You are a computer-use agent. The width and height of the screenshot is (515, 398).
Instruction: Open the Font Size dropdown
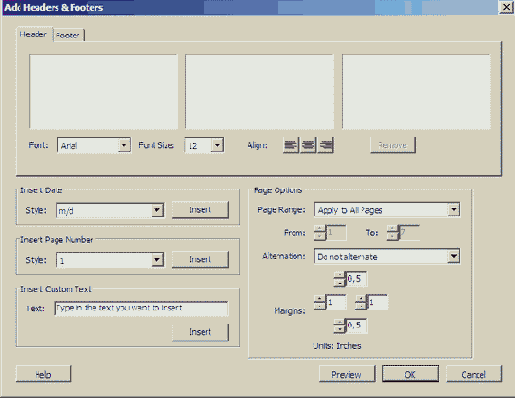[x=204, y=145]
